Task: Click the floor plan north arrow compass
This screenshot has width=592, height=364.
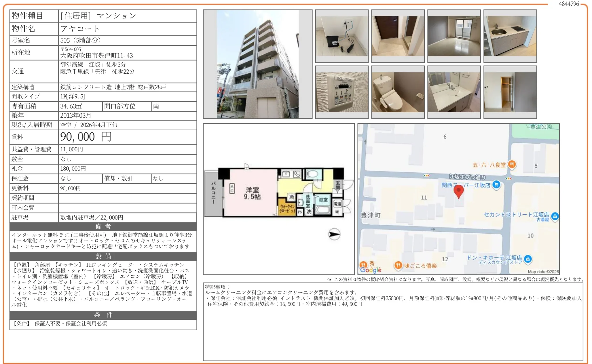Action: (334, 234)
